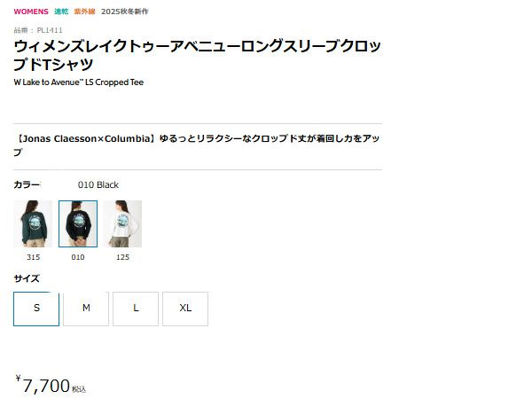Click the サイズ section label
Screen dimensions: 532x399
pyautogui.click(x=27, y=278)
